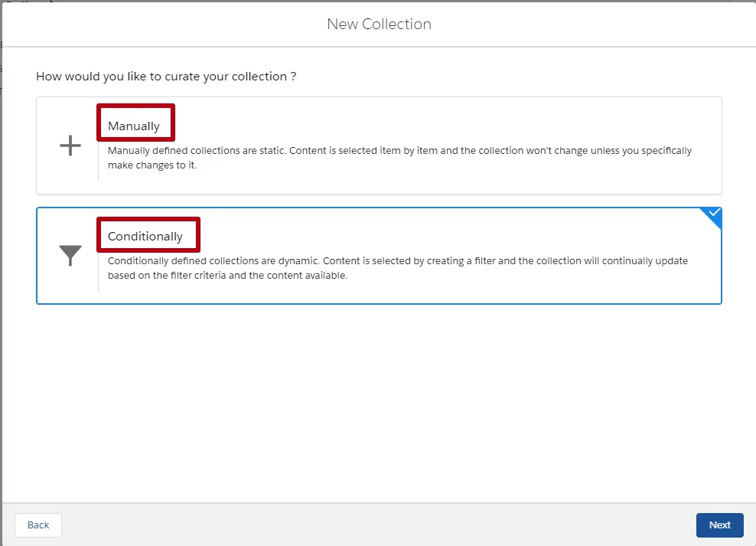The image size is (756, 546).
Task: Click the 'Conditionally defined collections are dynamic' description
Action: click(x=397, y=268)
